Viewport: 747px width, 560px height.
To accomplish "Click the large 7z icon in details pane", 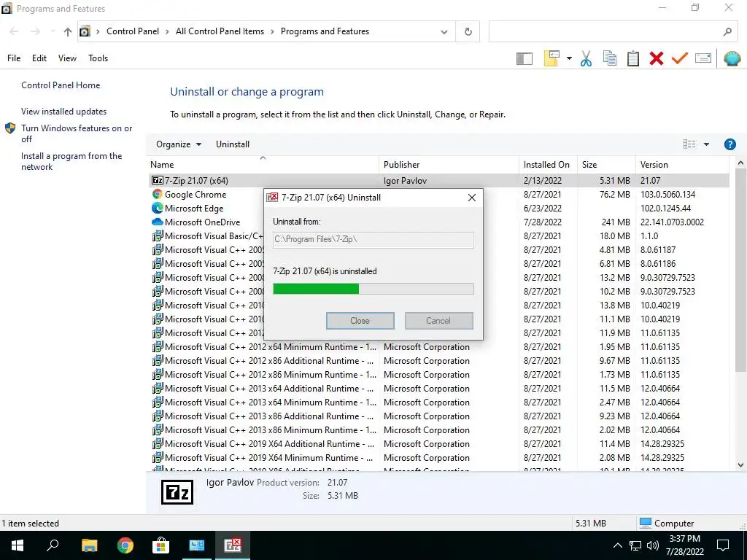I will tap(177, 492).
